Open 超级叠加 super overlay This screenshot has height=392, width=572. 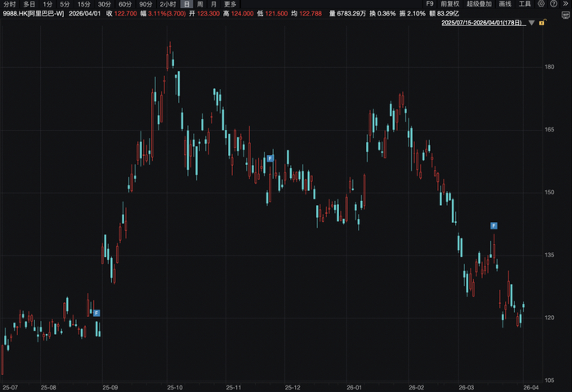479,4
